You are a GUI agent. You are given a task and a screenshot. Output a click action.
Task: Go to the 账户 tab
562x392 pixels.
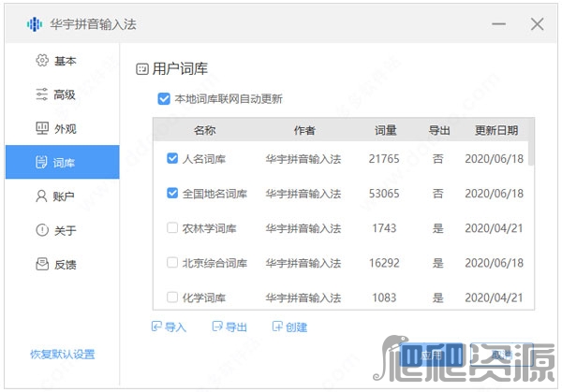click(63, 196)
